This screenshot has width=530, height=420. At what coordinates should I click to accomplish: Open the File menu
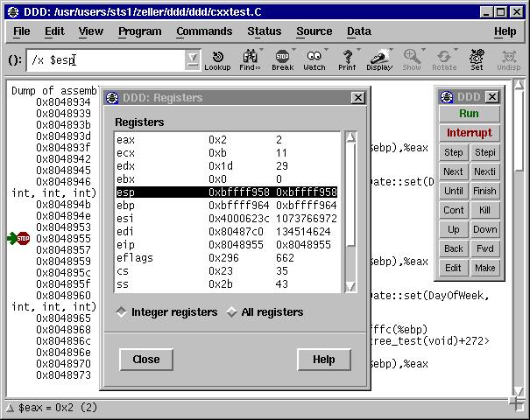[x=22, y=31]
